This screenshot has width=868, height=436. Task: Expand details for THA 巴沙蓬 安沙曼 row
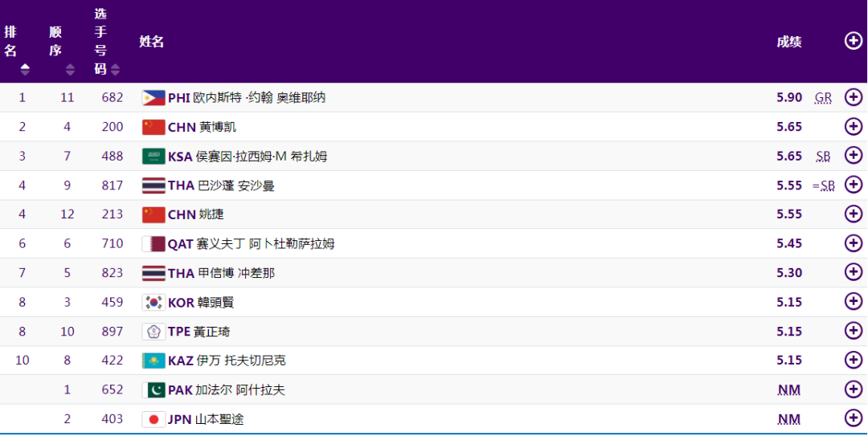(x=853, y=185)
